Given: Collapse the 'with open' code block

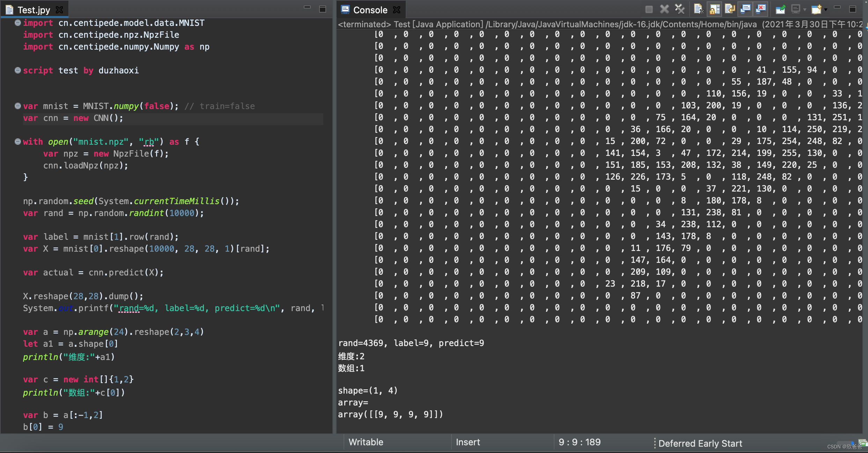Looking at the screenshot, I should point(17,142).
